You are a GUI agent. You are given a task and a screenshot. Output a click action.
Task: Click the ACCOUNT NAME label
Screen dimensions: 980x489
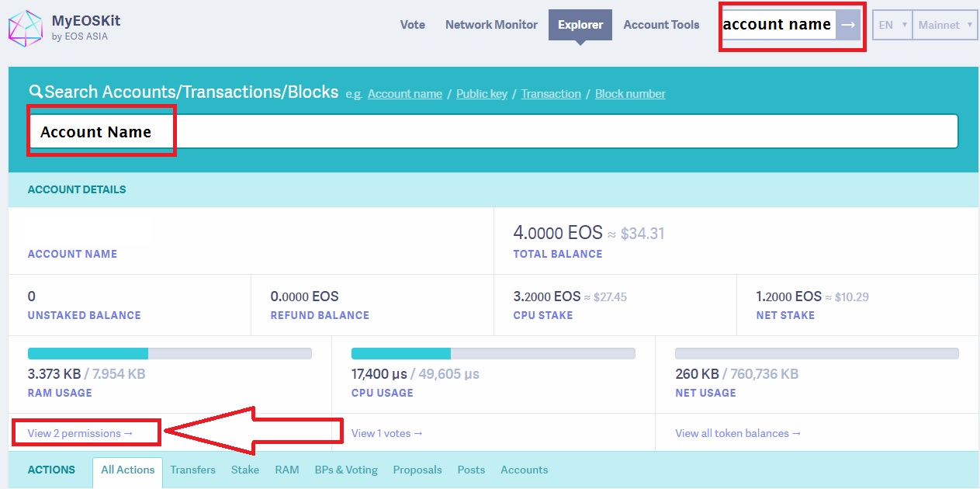(72, 254)
